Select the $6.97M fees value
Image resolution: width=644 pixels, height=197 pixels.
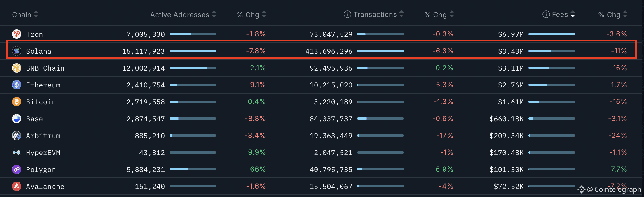click(511, 34)
